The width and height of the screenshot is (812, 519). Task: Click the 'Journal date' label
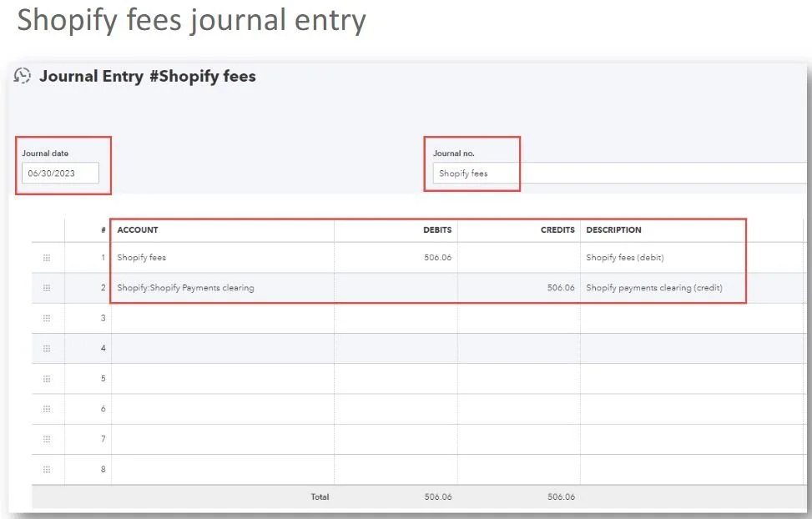pyautogui.click(x=45, y=154)
